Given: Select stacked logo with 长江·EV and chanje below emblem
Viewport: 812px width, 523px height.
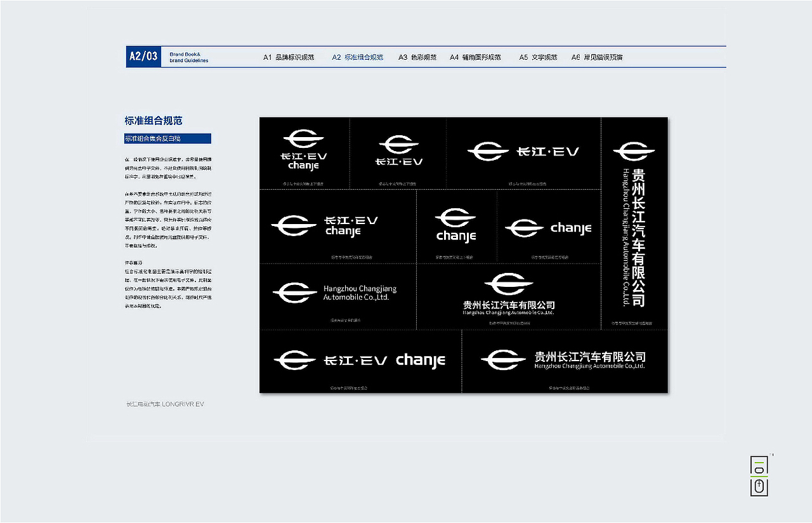Looking at the screenshot, I should click(304, 150).
